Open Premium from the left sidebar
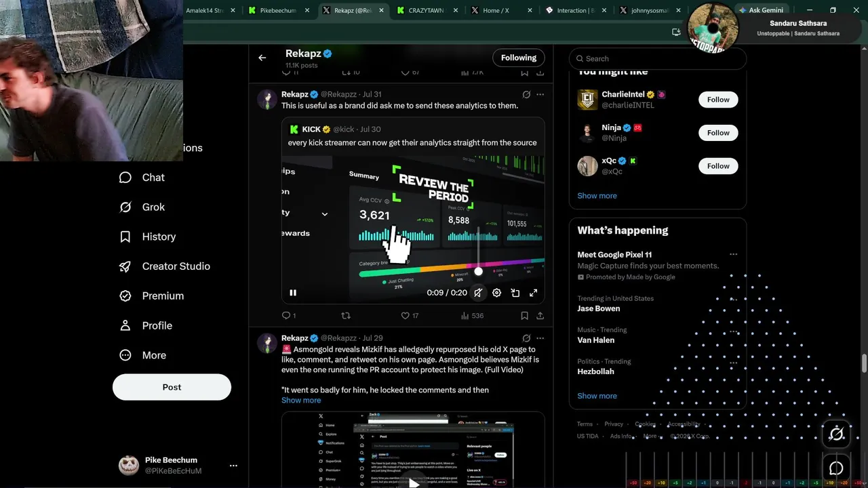 click(x=152, y=296)
